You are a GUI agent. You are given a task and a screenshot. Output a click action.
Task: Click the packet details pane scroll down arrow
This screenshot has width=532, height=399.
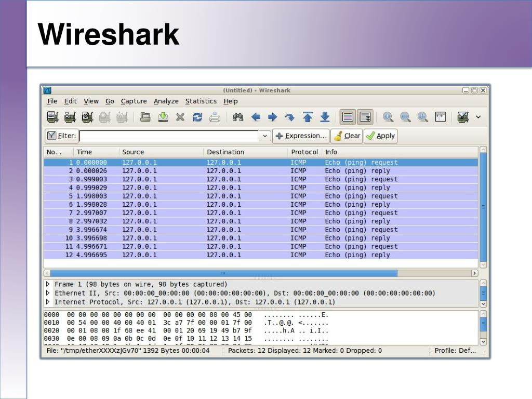click(x=484, y=304)
